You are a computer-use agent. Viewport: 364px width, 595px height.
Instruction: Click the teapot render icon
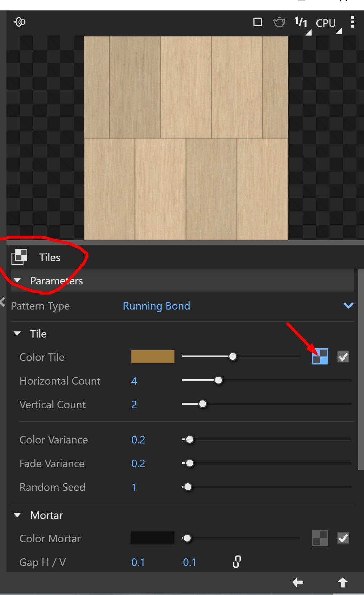tap(279, 22)
